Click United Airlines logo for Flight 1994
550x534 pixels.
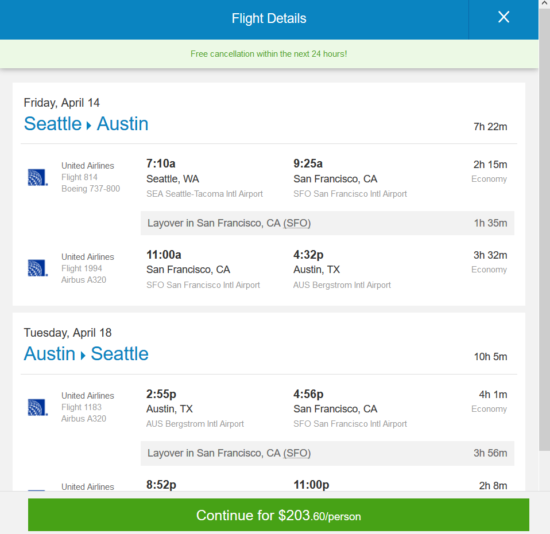click(x=38, y=268)
